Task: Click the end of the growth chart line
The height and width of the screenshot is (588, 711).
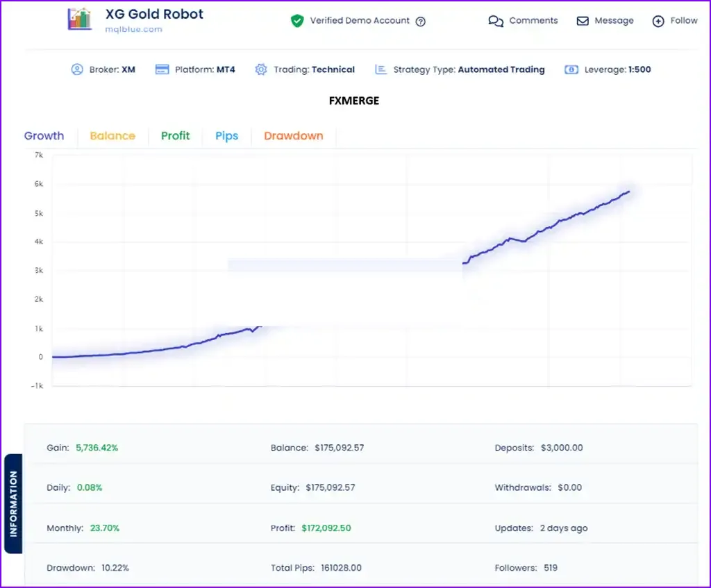Action: [x=628, y=192]
